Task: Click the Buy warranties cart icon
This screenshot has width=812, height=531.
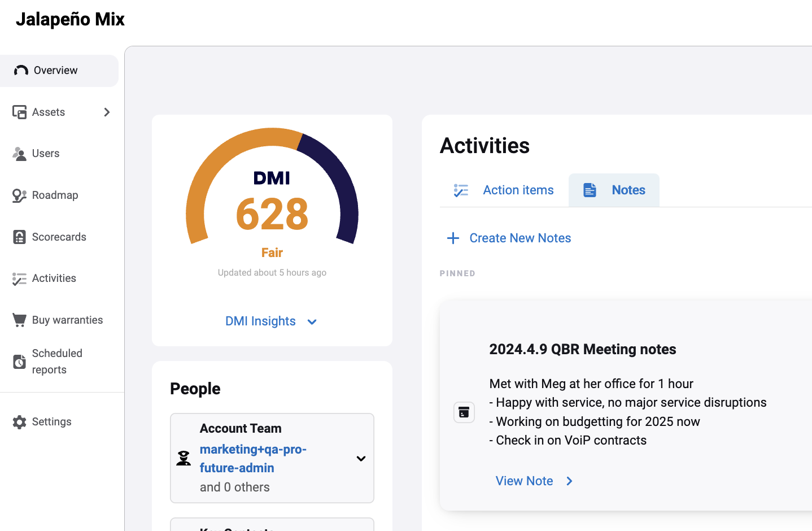Action: (19, 320)
